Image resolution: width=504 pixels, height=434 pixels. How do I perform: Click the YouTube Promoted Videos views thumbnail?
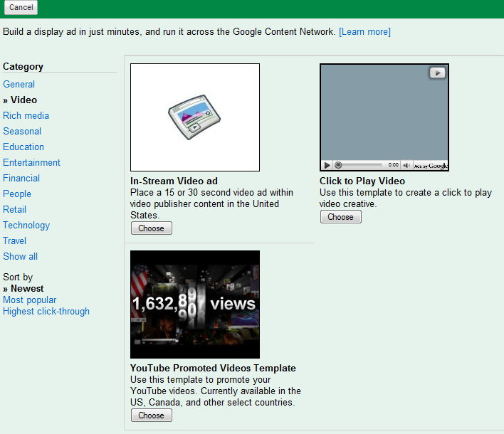(195, 305)
